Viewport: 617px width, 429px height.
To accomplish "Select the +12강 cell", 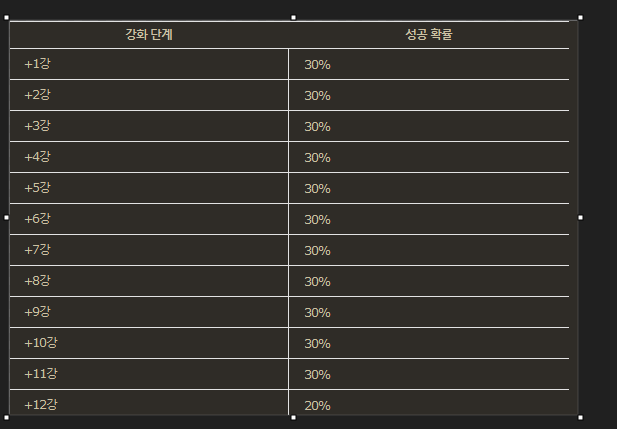I will (x=41, y=404).
